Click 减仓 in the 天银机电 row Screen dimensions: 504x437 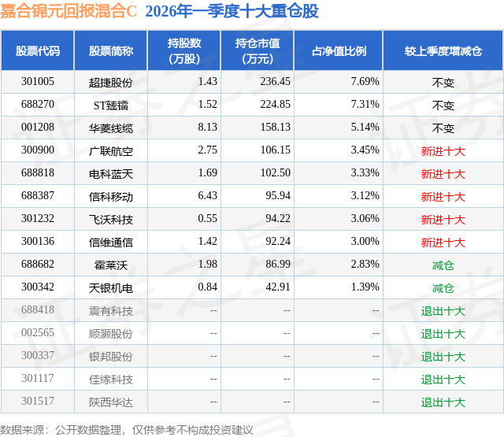(443, 288)
